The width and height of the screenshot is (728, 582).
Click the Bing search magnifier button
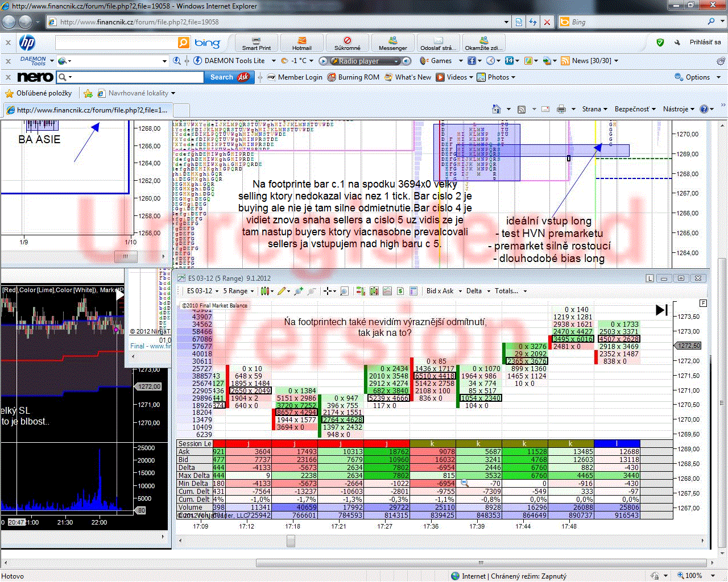184,43
